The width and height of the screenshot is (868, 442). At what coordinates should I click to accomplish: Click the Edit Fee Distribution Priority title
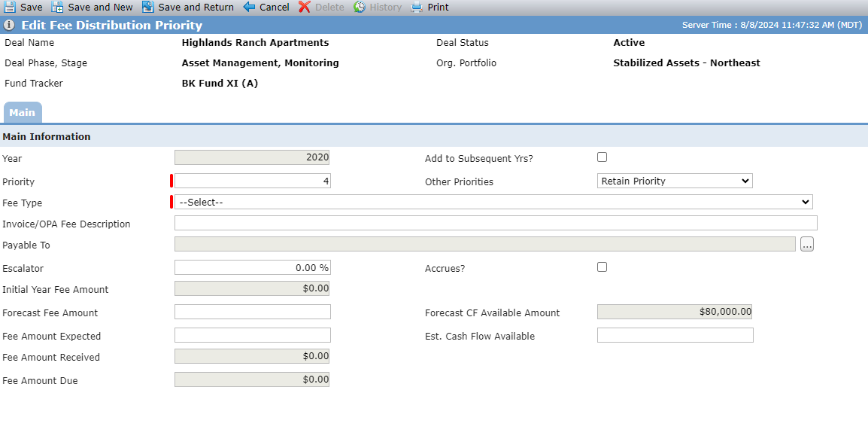pyautogui.click(x=112, y=26)
